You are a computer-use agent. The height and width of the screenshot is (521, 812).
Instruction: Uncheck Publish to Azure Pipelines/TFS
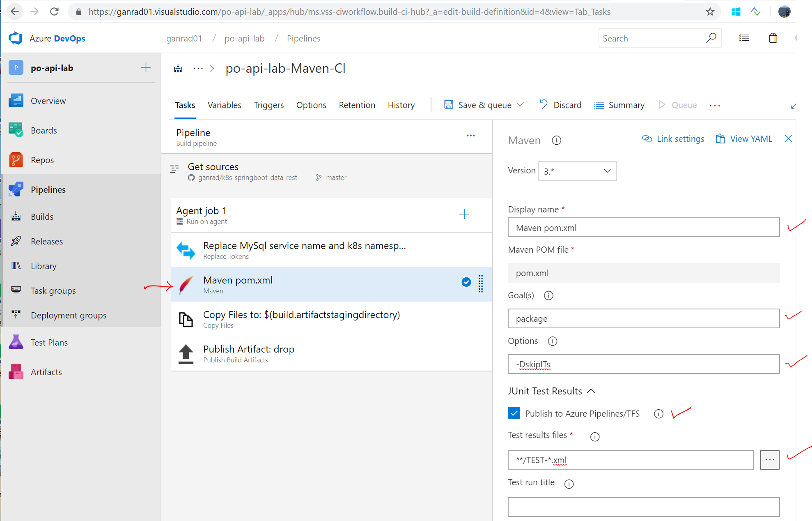click(x=514, y=413)
